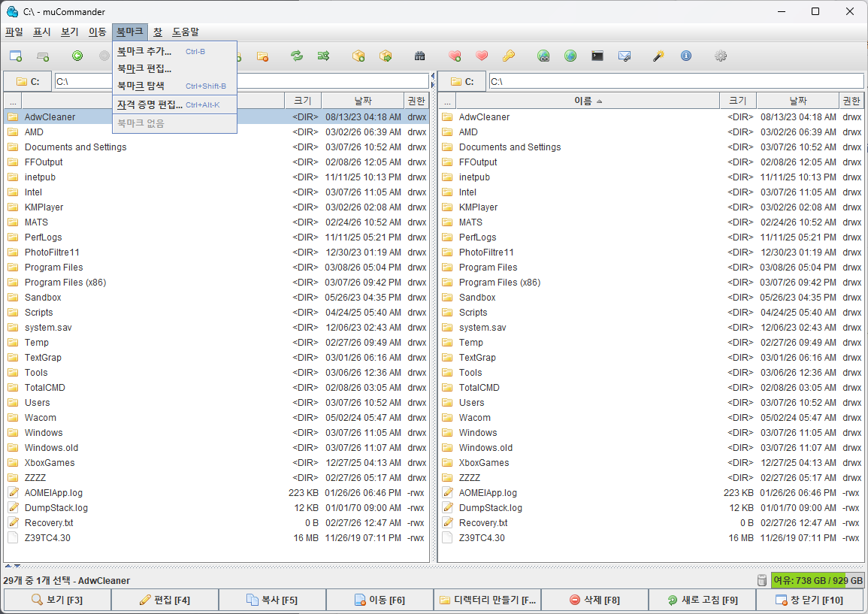Screen dimensions: 868x614
Task: Select PhotoFiltre11 folder in right panel
Action: [x=651, y=253]
